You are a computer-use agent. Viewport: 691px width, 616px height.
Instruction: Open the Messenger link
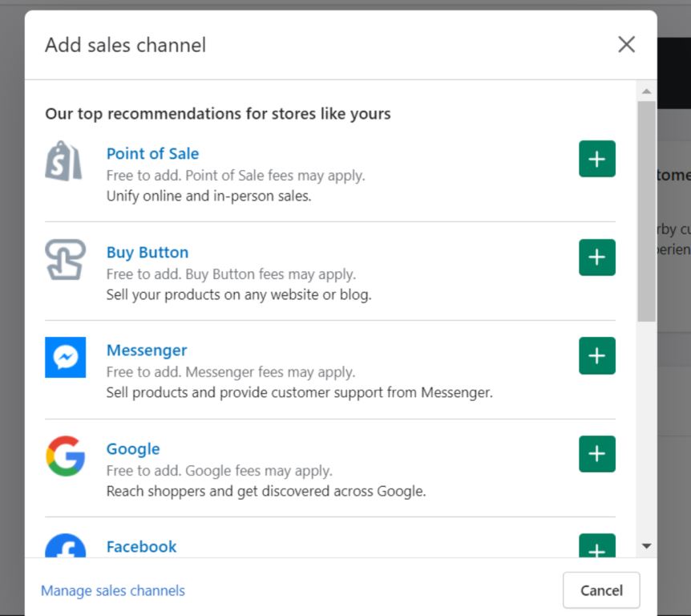(x=147, y=351)
